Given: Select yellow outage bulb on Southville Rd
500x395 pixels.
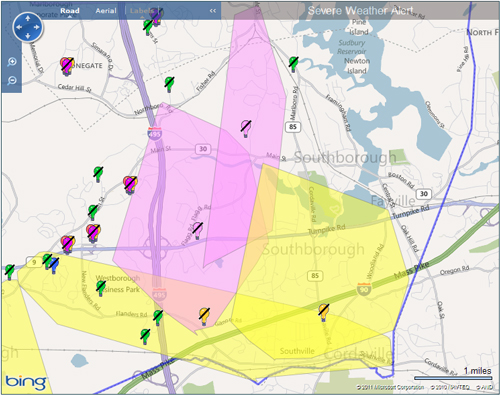Looking at the screenshot, I should [323, 312].
